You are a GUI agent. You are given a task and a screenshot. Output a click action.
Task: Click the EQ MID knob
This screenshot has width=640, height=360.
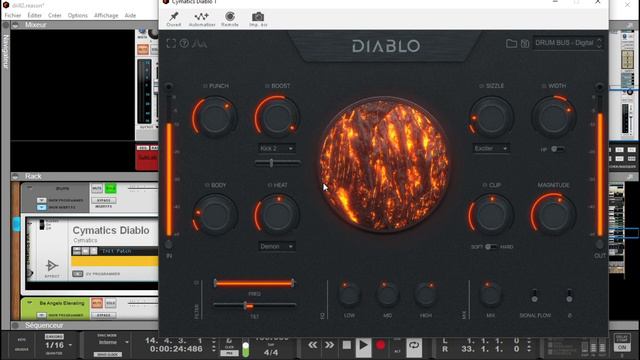click(x=387, y=294)
